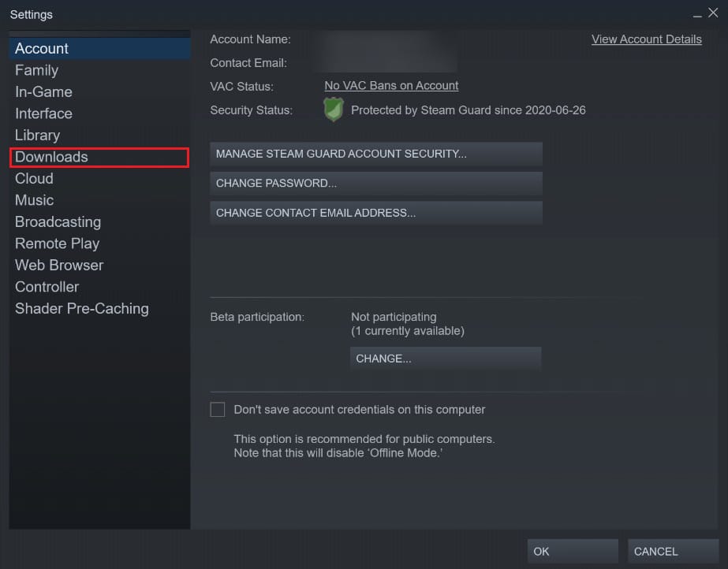
Task: Click the No VAC Bans on Account link
Action: coord(390,85)
